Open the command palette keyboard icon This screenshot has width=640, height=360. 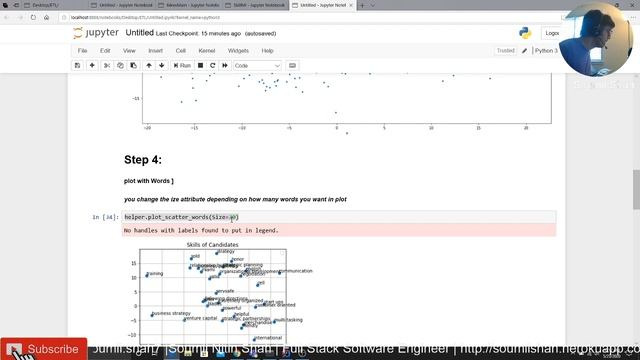[x=292, y=65]
